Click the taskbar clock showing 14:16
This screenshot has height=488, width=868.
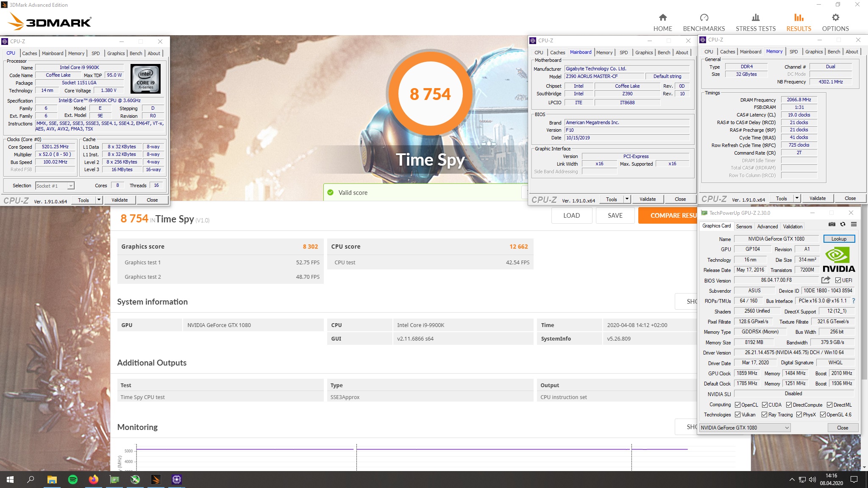831,479
